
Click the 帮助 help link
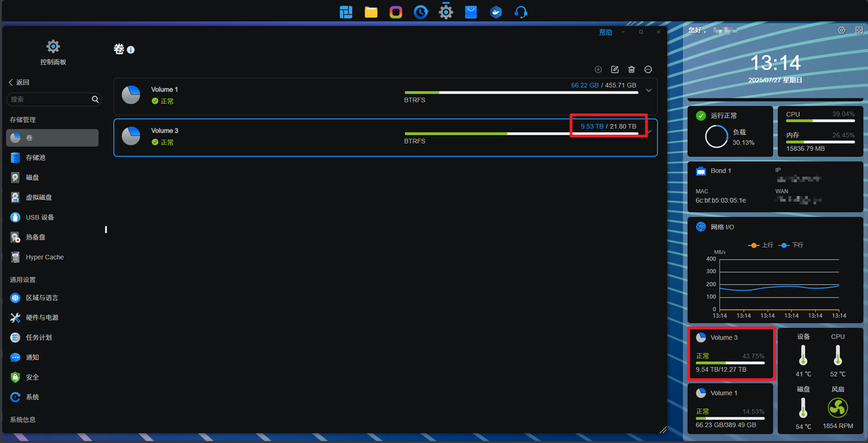(x=606, y=32)
